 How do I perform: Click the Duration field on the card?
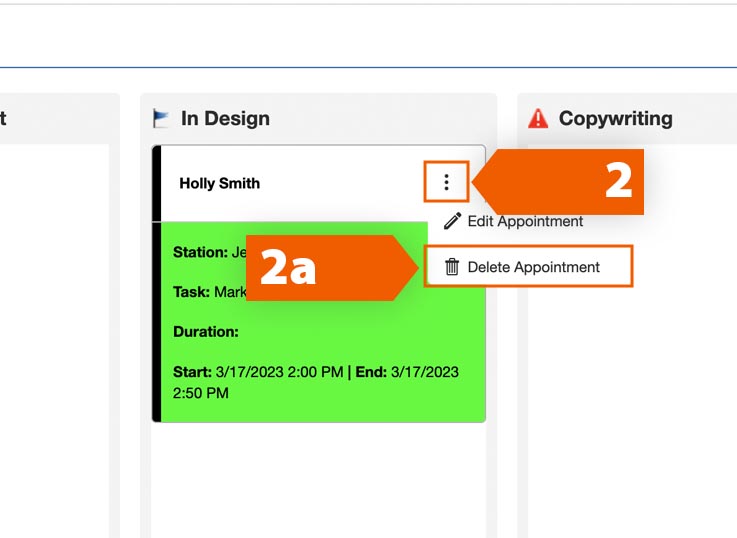(205, 331)
